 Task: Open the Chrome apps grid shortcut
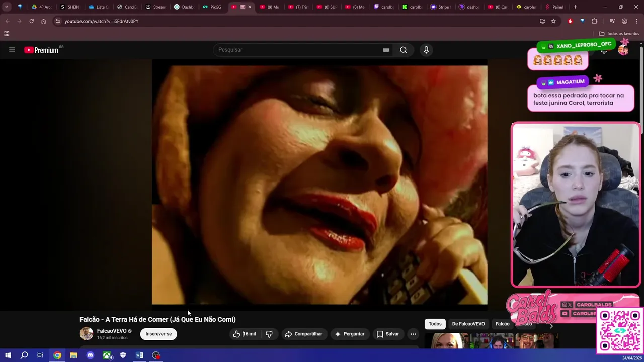[x=7, y=34]
